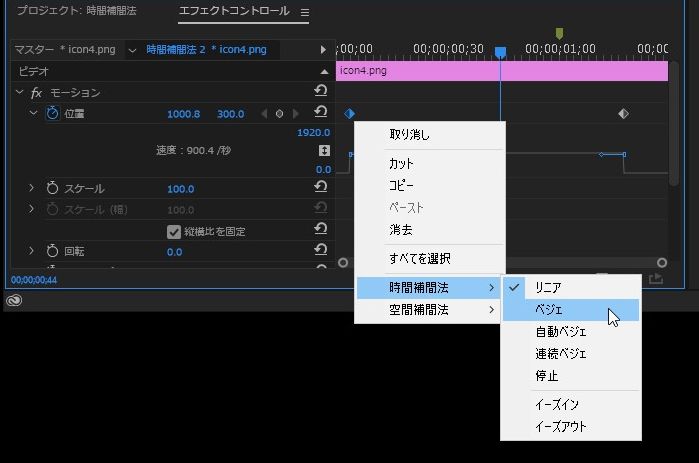Reset the Position (位置) parameter
Viewport: 699px width, 463px height.
[x=320, y=114]
